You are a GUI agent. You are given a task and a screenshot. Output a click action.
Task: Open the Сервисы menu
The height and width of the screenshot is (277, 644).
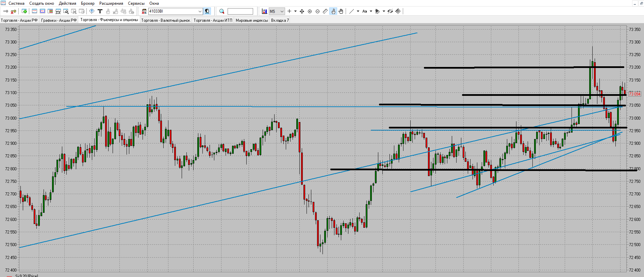coord(136,3)
